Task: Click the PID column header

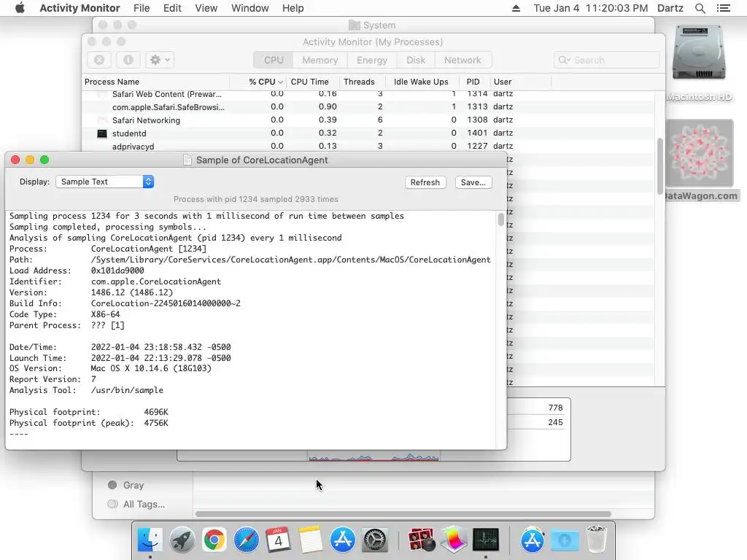Action: tap(473, 82)
